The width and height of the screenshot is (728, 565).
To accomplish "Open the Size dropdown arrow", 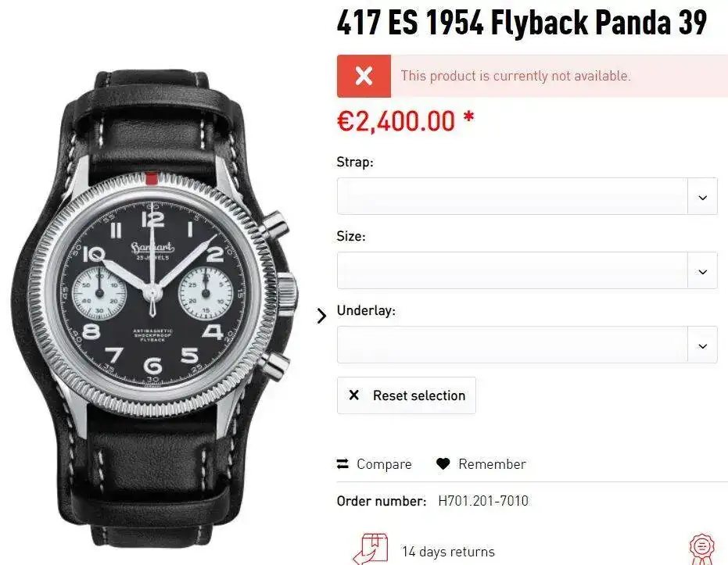I will 702,271.
